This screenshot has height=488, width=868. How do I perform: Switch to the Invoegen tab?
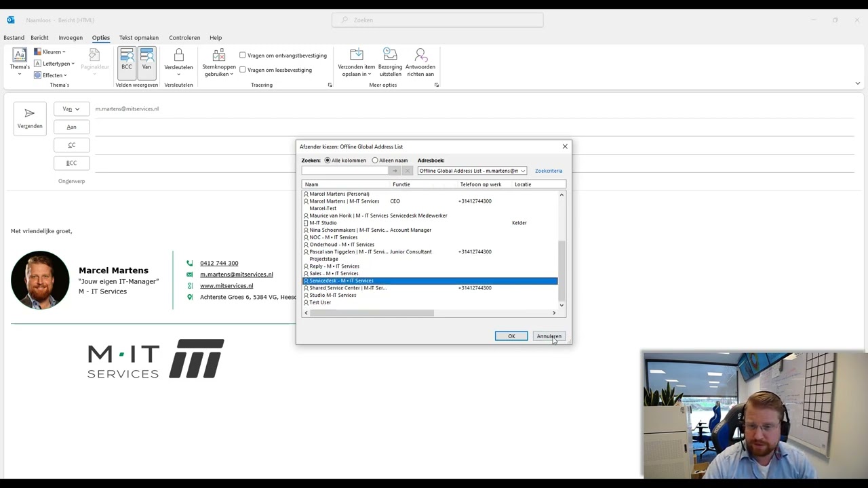[x=71, y=38]
